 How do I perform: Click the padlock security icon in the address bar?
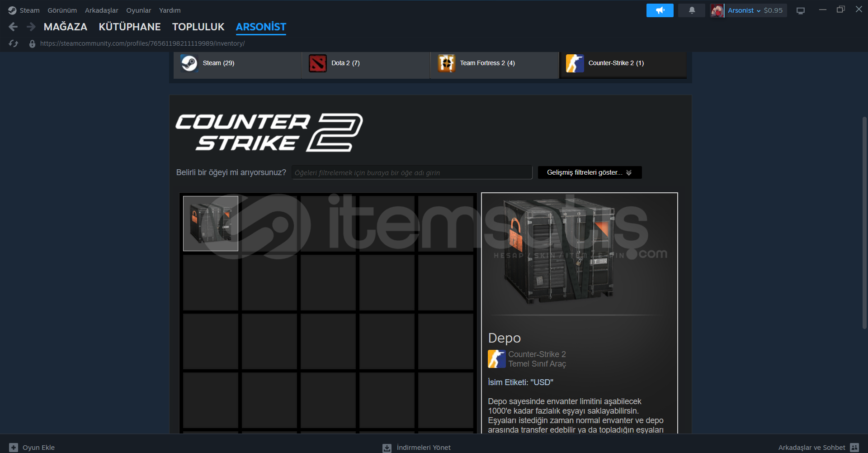tap(32, 43)
